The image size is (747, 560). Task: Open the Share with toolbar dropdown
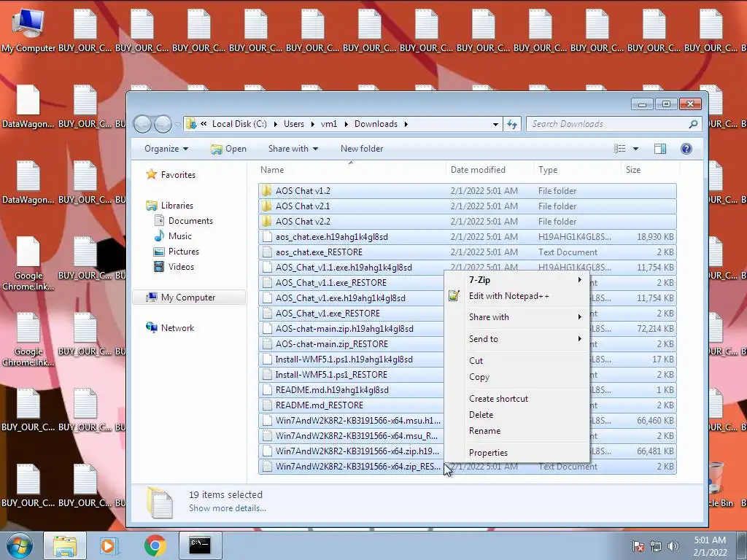click(293, 149)
